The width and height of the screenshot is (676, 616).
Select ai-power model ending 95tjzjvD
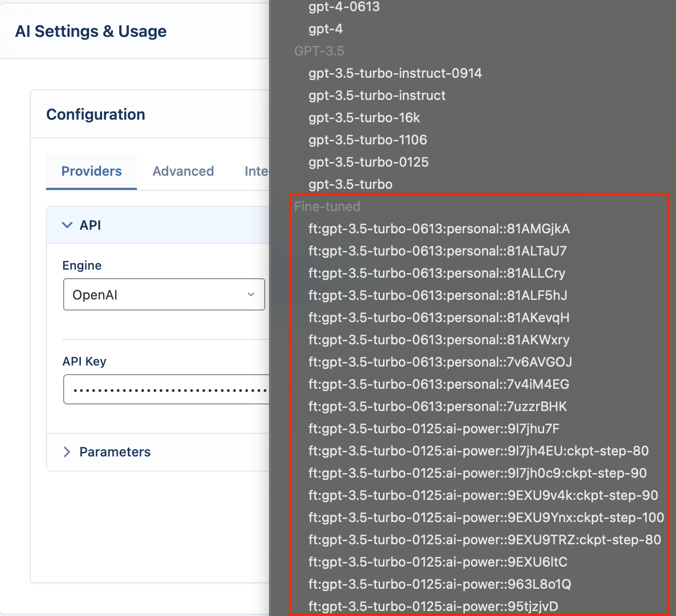433,606
